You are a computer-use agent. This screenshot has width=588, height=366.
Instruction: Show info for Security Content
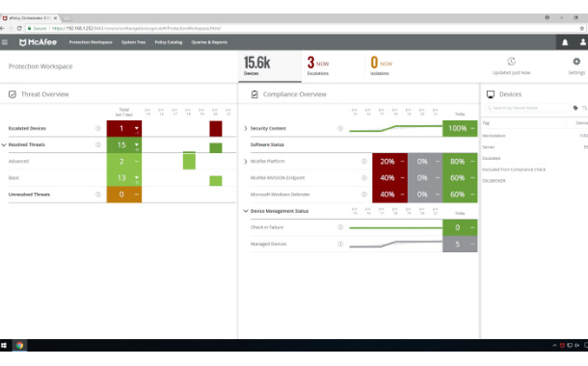coord(340,128)
